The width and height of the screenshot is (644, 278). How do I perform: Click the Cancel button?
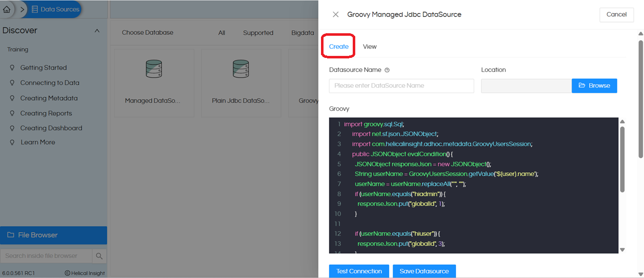(616, 15)
